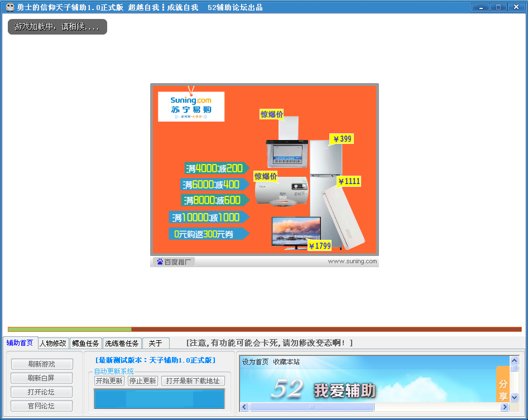The width and height of the screenshot is (528, 420).
Task: Click the 游戏加载中 loading notice
Action: pyautogui.click(x=57, y=27)
